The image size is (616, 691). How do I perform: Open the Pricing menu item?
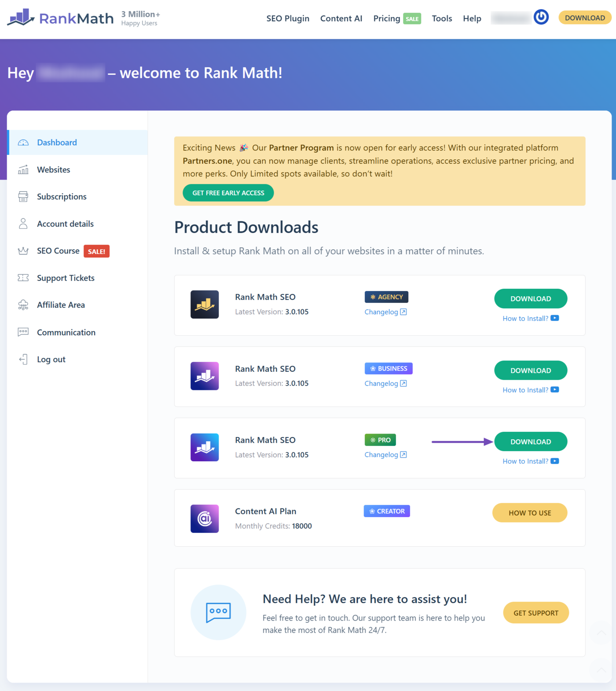[387, 18]
